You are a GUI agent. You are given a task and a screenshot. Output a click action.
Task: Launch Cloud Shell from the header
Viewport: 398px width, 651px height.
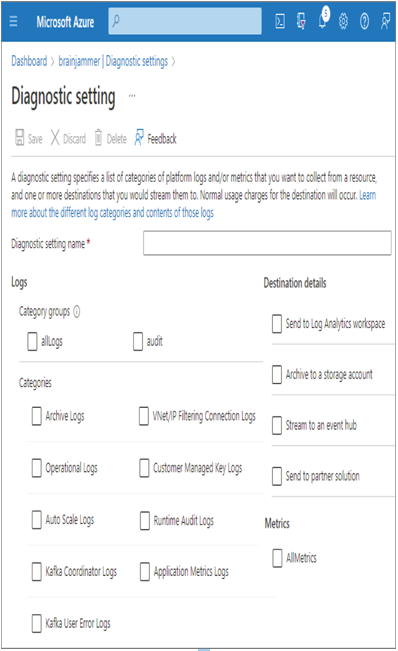coord(280,21)
